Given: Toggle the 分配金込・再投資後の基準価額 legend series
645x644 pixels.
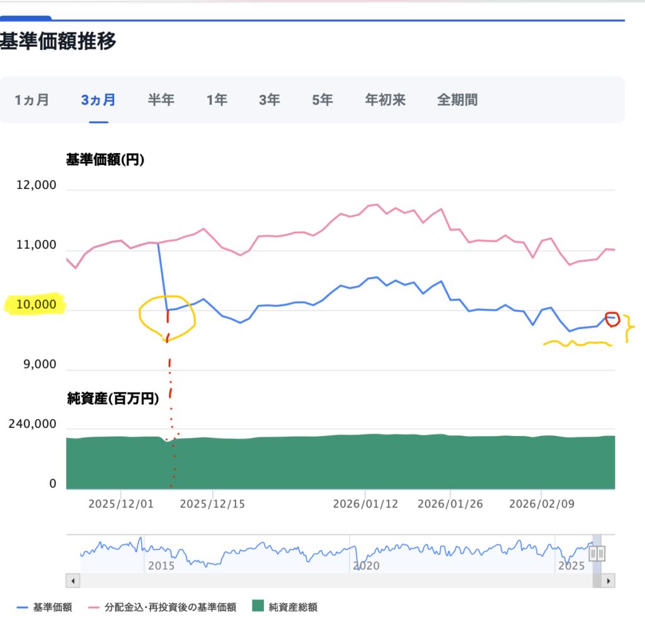Looking at the screenshot, I should point(188,607).
